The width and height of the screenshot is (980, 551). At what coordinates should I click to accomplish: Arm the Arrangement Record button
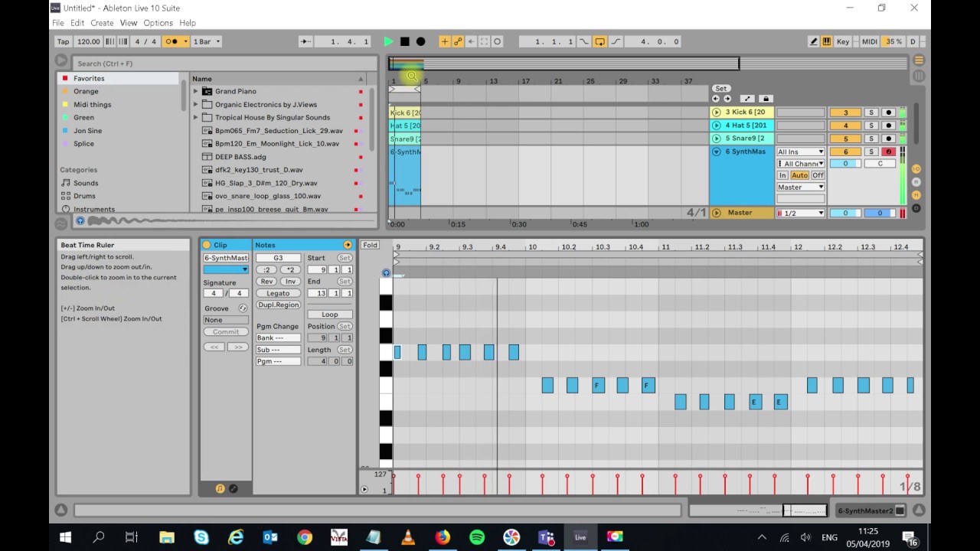click(420, 41)
